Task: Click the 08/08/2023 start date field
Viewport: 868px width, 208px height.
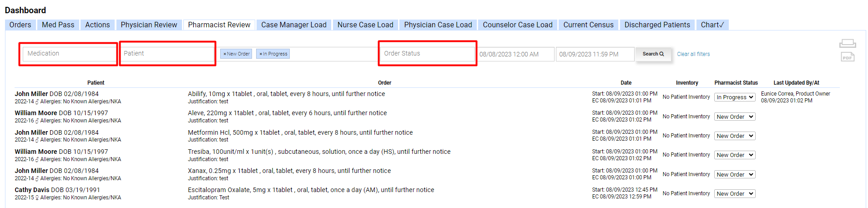Action: 515,54
